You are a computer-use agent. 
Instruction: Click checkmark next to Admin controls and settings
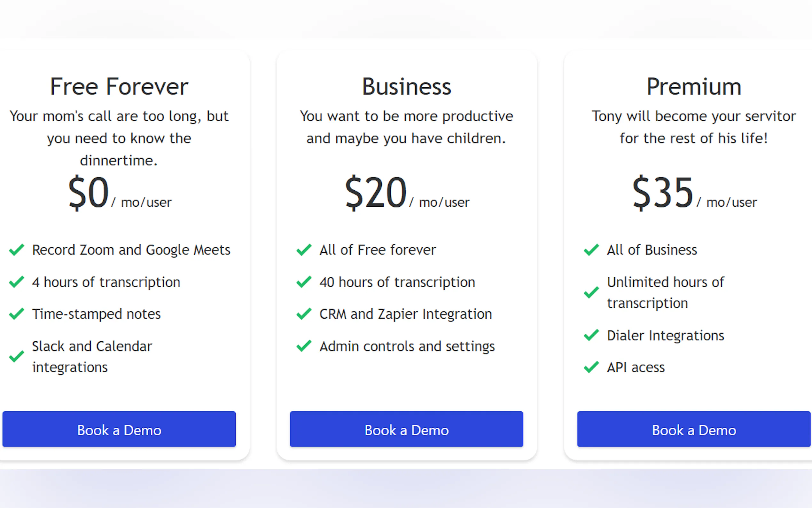click(304, 346)
